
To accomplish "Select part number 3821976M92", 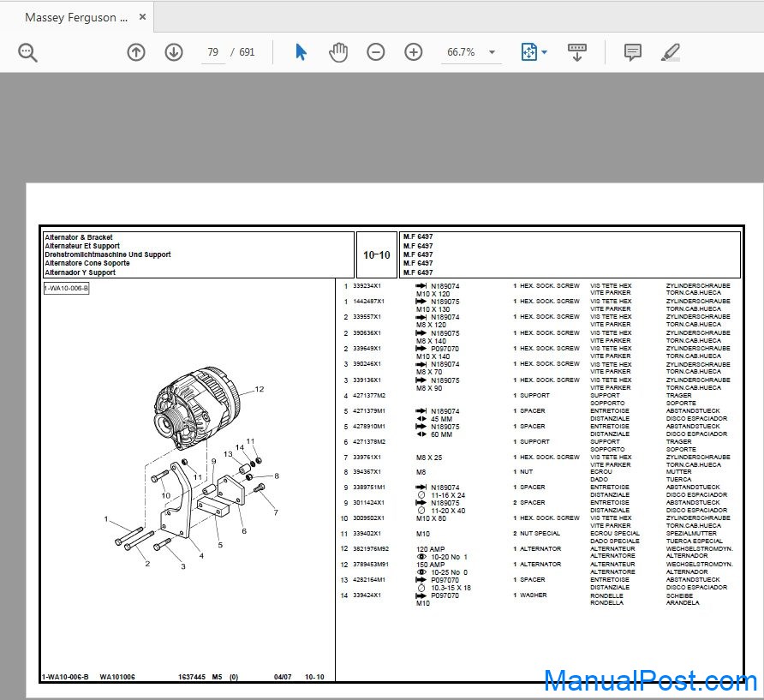I will click(371, 549).
